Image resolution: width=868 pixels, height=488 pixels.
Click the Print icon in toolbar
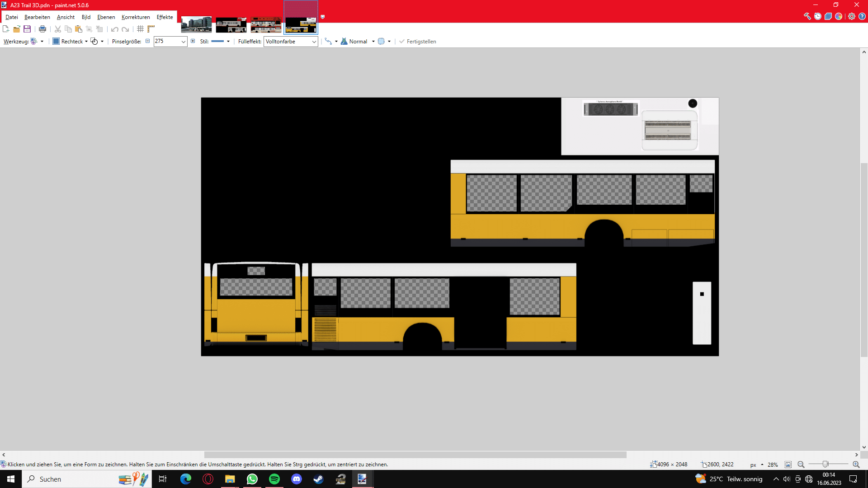42,29
